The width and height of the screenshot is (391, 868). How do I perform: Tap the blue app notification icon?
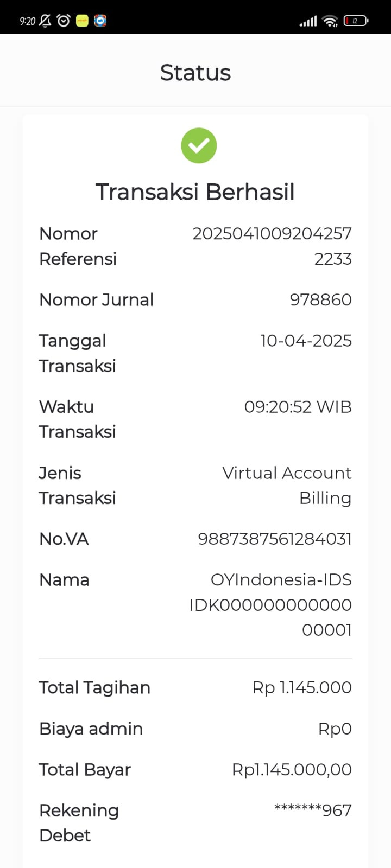pyautogui.click(x=100, y=21)
